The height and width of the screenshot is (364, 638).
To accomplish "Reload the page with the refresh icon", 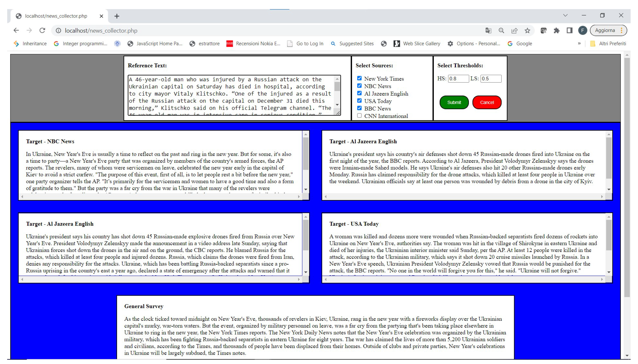I will [x=42, y=30].
